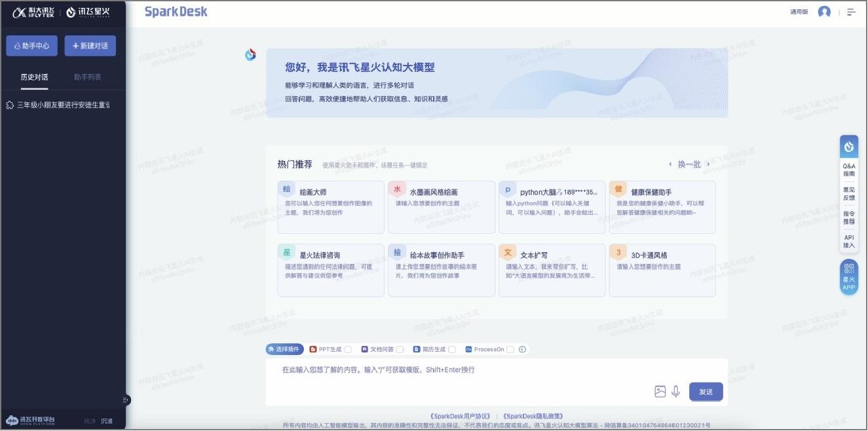868x431 pixels.
Task: Open the hamburger menu at top right
Action: (851, 12)
